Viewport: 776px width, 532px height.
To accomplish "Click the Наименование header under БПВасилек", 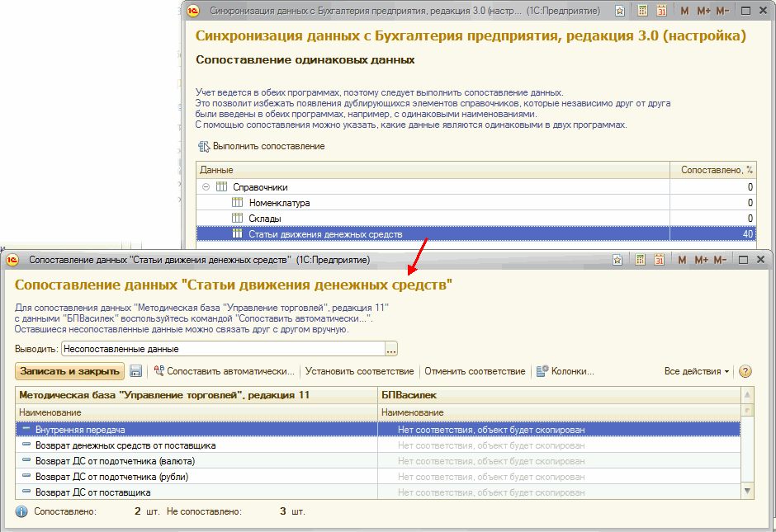I will point(559,412).
